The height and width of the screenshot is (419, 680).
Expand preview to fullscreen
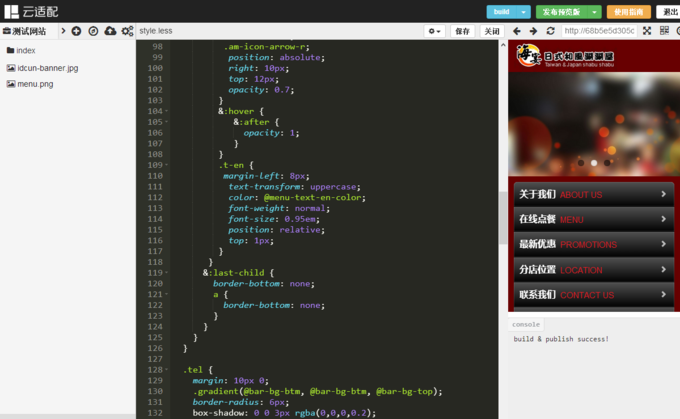click(x=648, y=31)
